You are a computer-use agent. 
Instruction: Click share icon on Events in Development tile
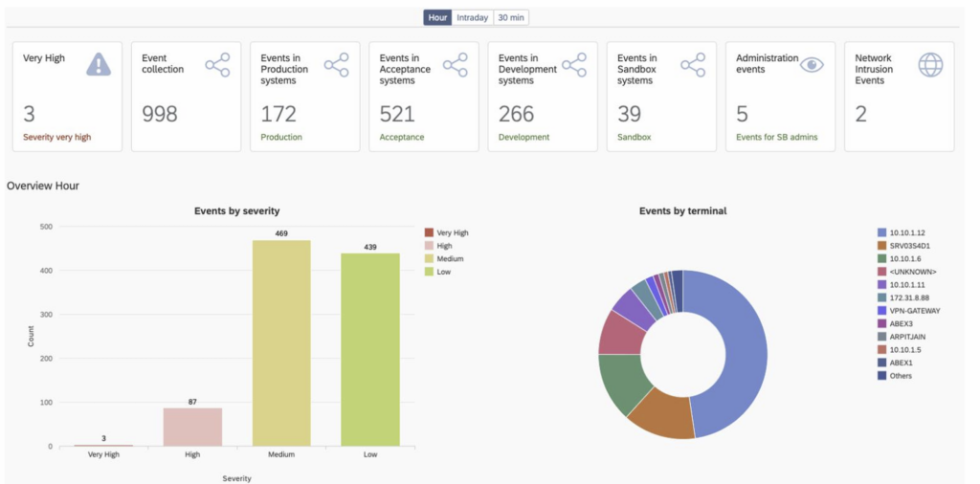[573, 64]
